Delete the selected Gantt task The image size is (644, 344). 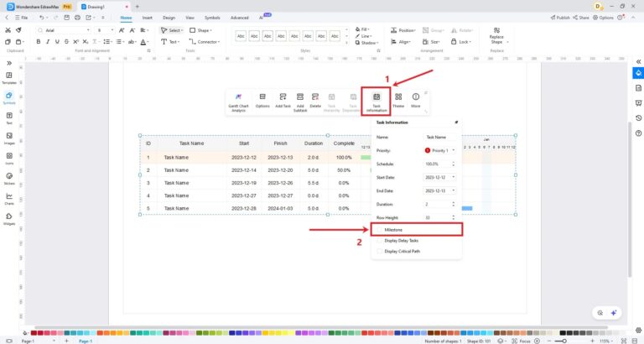pos(315,101)
